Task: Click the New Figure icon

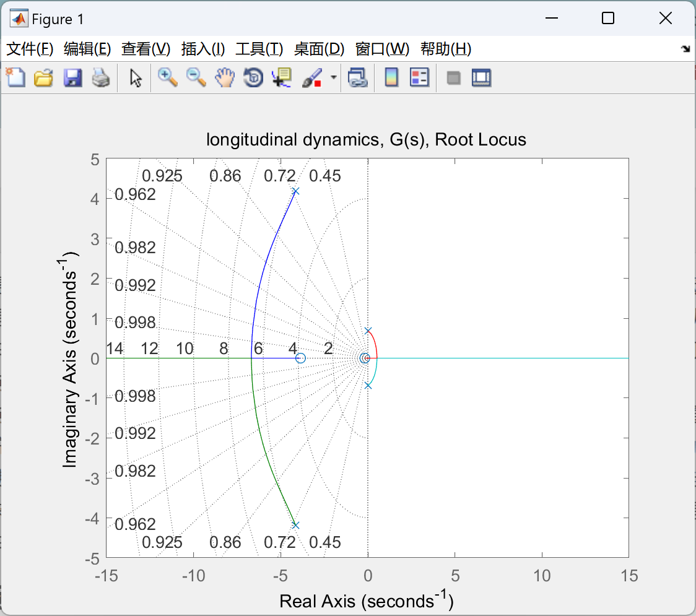Action: [16, 77]
